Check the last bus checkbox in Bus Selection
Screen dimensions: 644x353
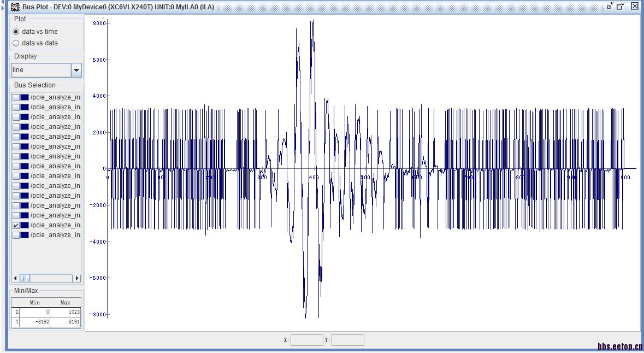coord(16,235)
